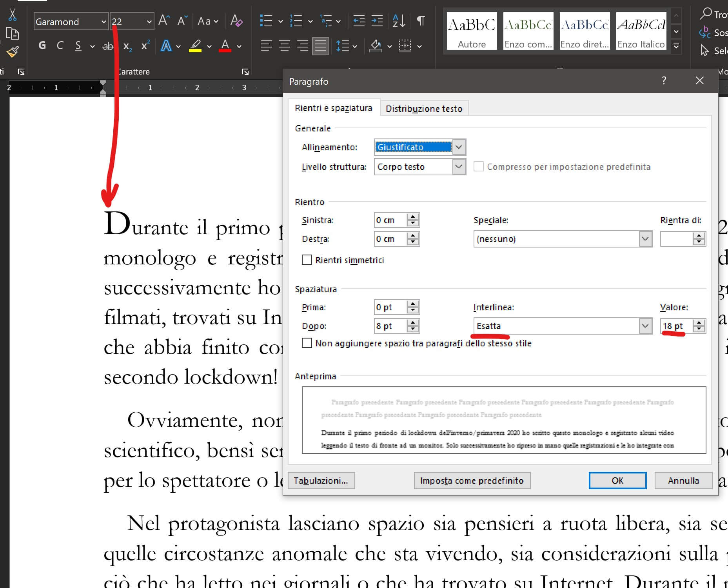This screenshot has width=728, height=588.
Task: Click the format painter brush icon
Action: 13,52
